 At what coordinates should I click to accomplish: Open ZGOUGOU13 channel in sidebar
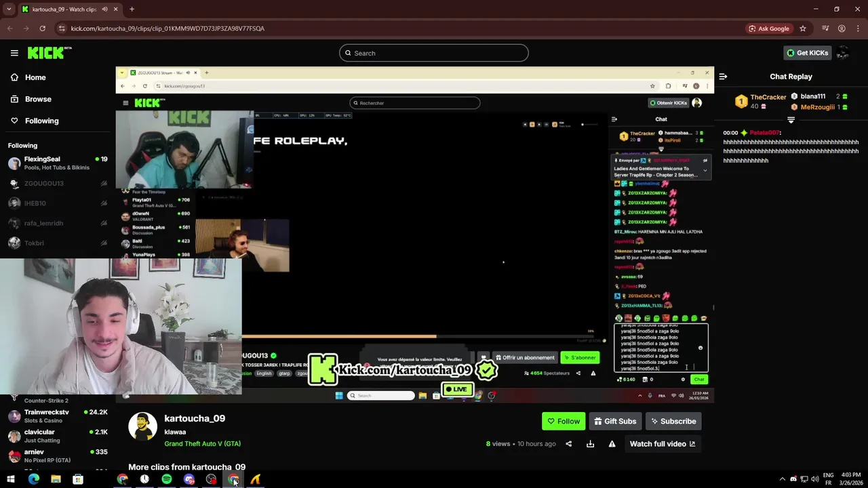click(x=58, y=183)
